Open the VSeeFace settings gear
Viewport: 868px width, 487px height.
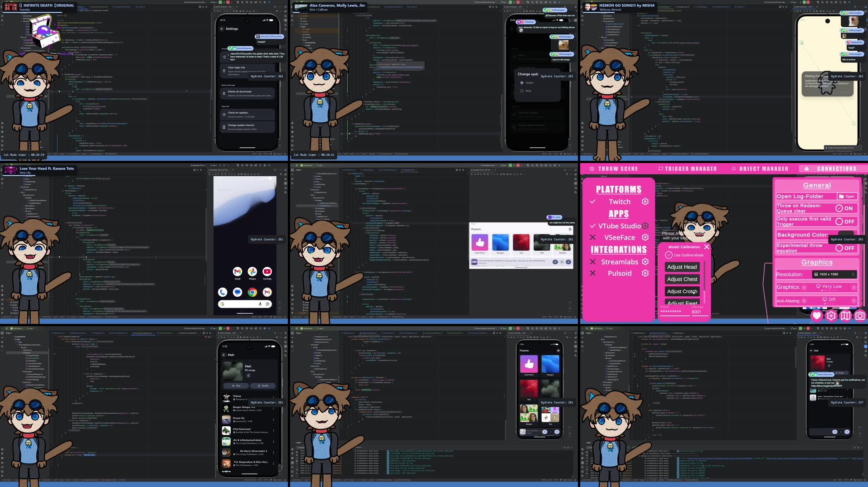tap(645, 237)
